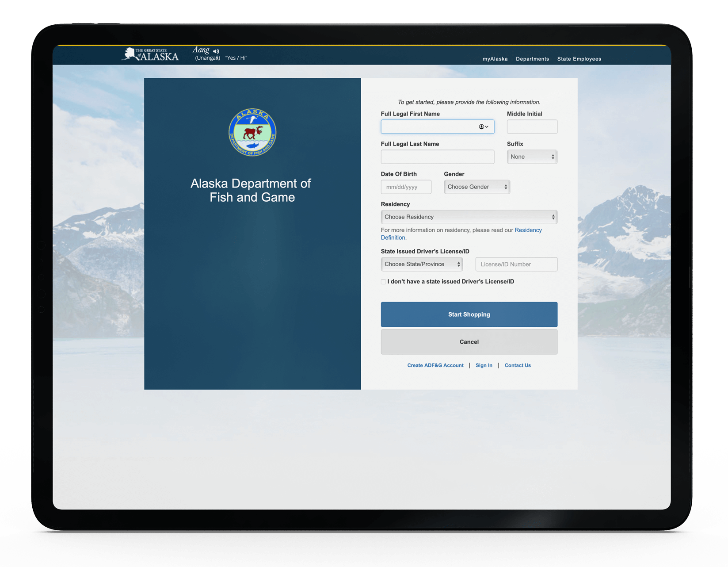
Task: Open the Suffix dropdown
Action: coord(532,157)
